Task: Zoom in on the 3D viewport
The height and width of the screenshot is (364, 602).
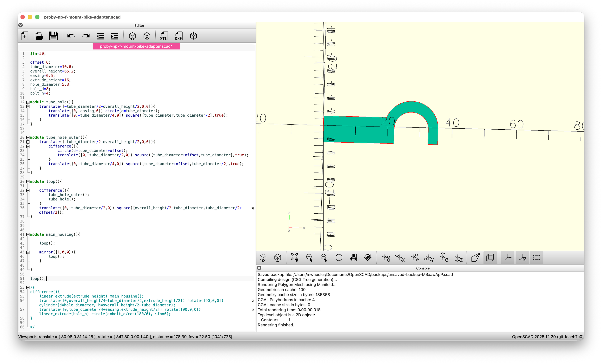Action: pos(309,258)
